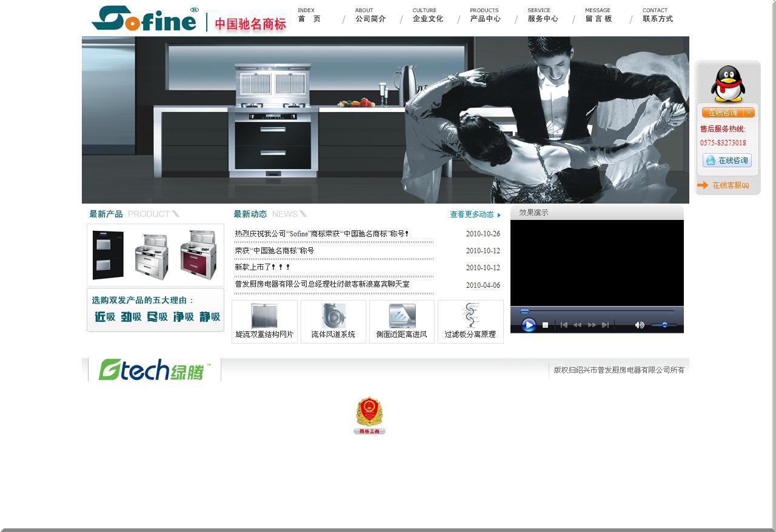Click the skip-to-previous player button
776x532 pixels.
point(564,325)
